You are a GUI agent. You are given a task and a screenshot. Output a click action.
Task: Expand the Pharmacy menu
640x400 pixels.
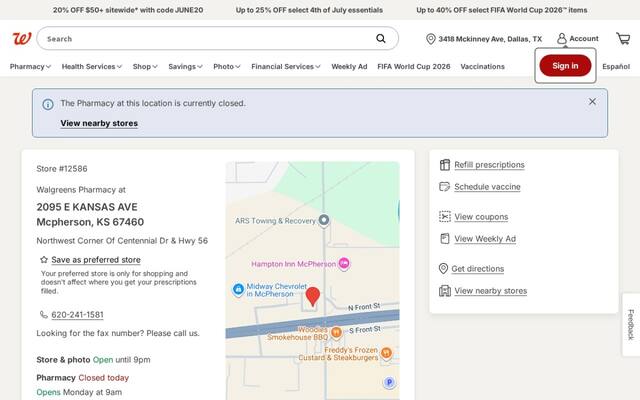tap(30, 67)
